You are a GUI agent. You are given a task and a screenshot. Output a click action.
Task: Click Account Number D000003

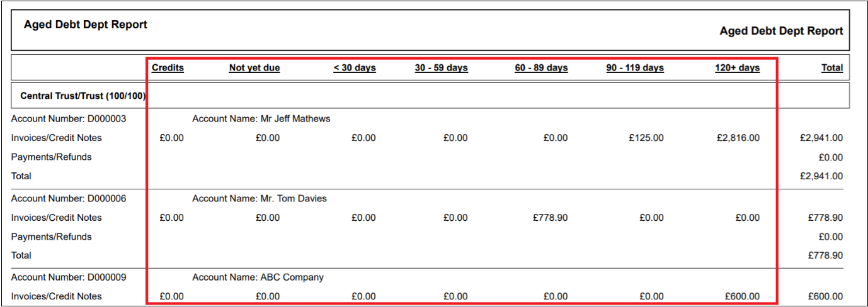click(x=69, y=118)
